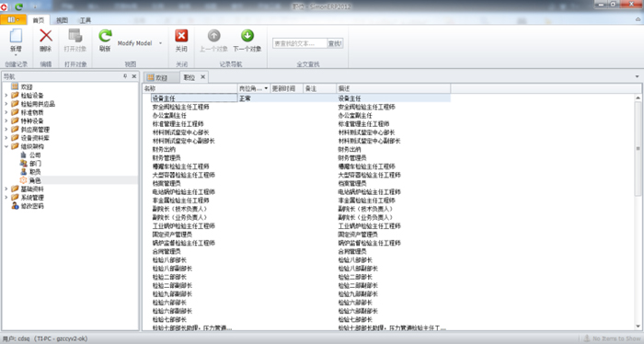Screen dimensions: 644x344
Task: Sort by the 名称 column header
Action: coord(190,88)
